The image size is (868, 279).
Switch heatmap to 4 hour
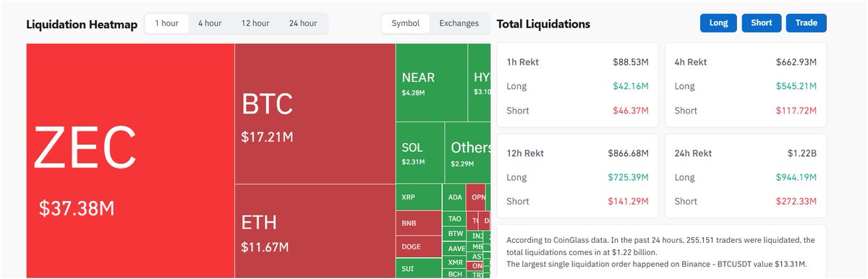click(x=209, y=23)
